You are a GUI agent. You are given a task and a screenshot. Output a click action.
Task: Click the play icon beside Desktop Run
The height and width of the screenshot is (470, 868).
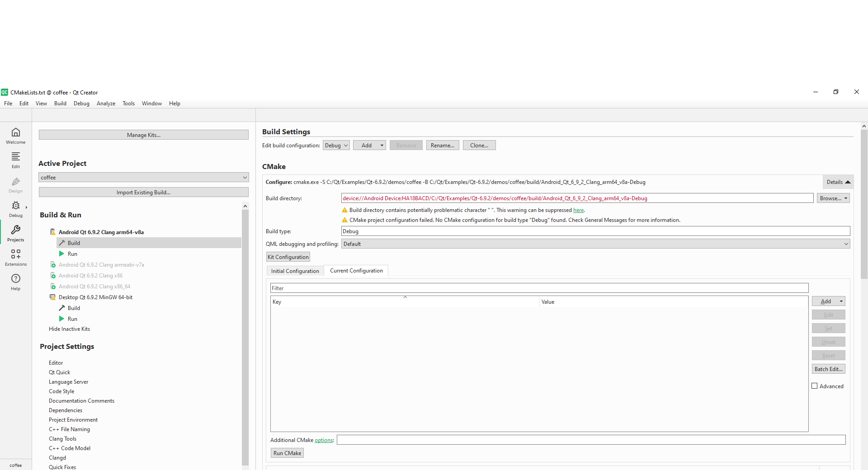pyautogui.click(x=62, y=319)
